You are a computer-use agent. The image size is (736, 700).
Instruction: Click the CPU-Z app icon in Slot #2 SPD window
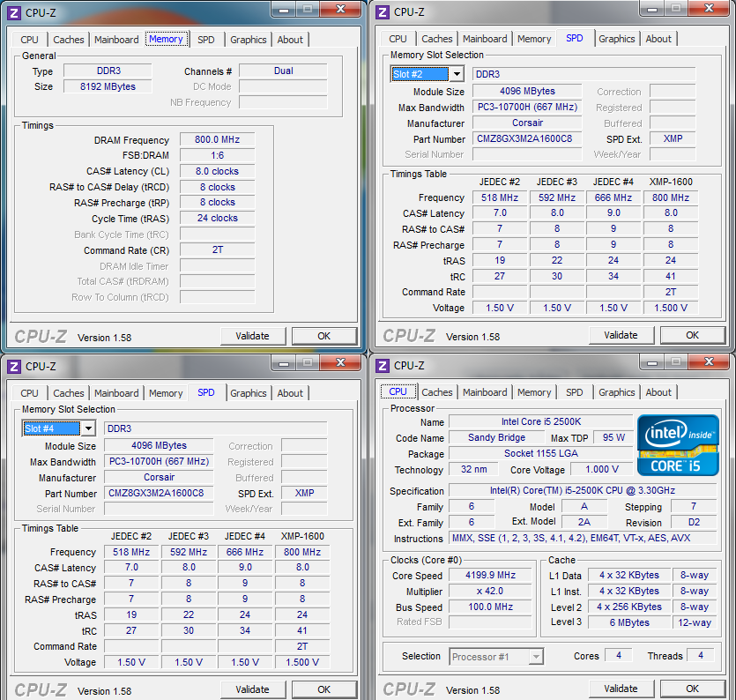point(383,12)
